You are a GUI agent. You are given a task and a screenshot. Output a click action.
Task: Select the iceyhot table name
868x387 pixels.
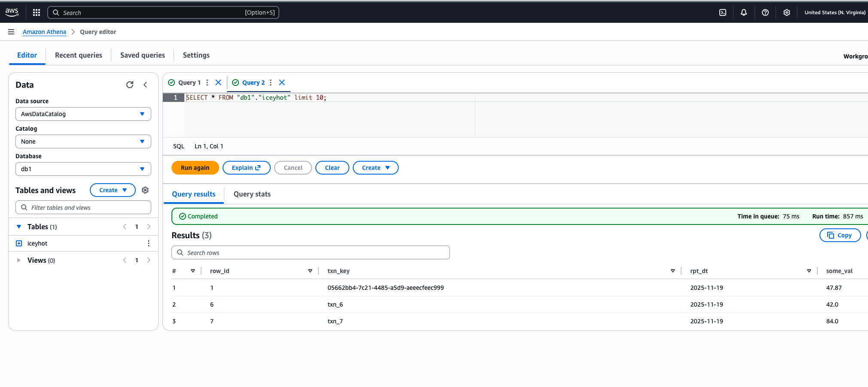pos(37,243)
